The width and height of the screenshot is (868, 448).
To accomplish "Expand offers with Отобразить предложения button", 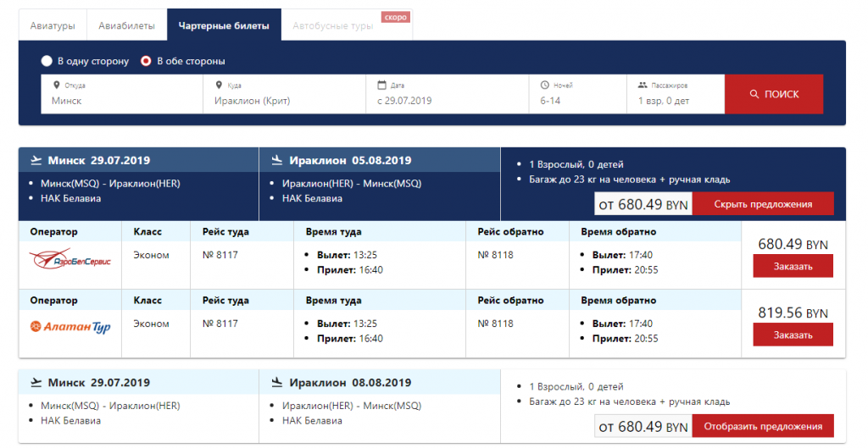I will point(763,427).
